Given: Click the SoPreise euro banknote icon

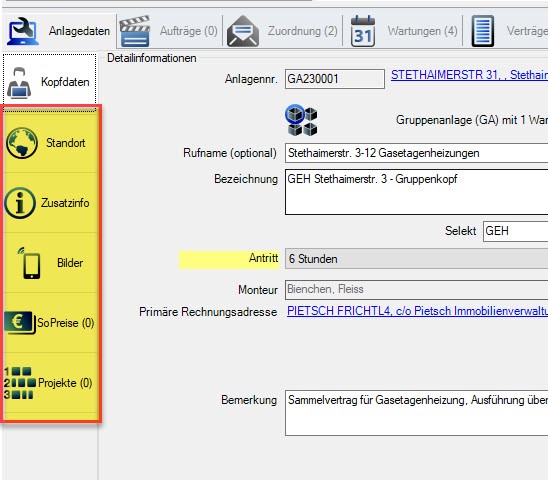Looking at the screenshot, I should (20, 323).
